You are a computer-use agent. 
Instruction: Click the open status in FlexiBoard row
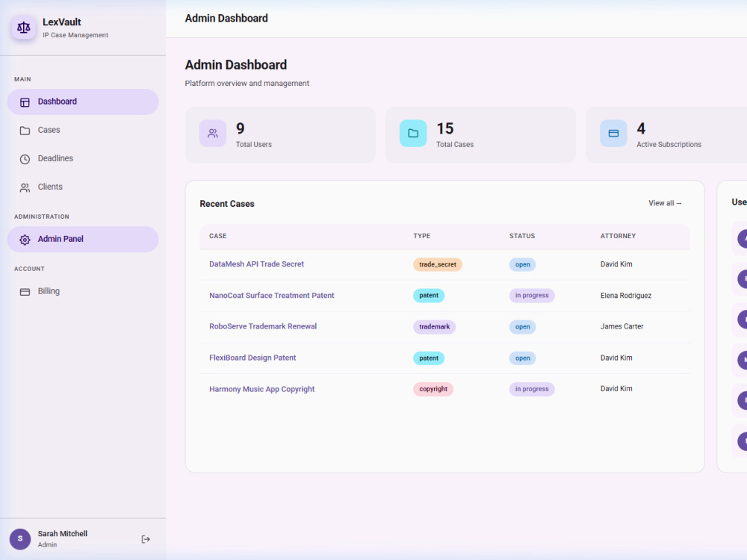[x=523, y=358]
